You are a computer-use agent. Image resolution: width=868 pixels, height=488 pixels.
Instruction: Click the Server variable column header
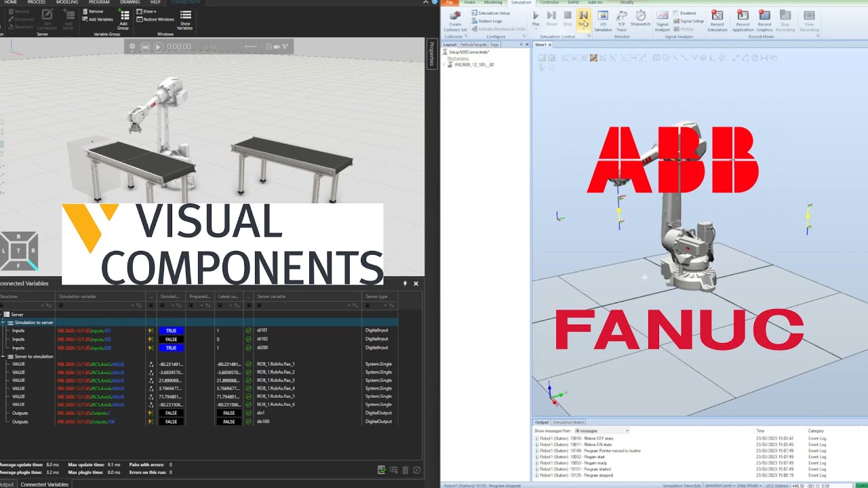pos(309,296)
